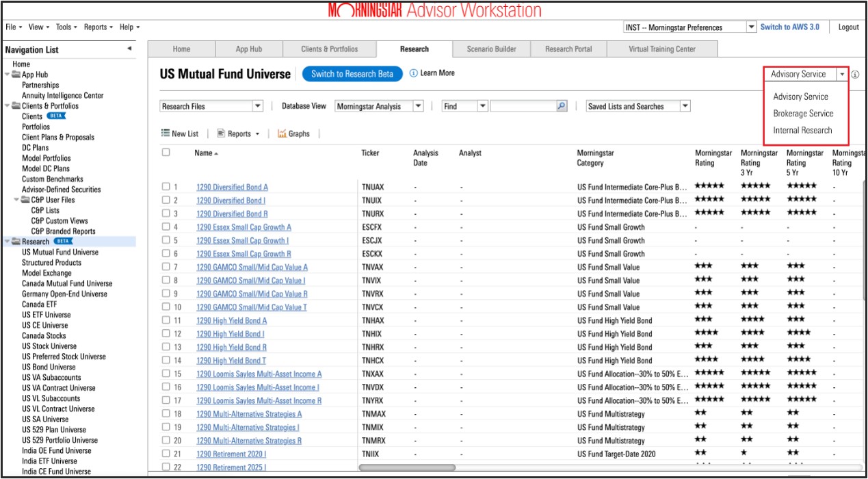This screenshot has height=479, width=868.
Task: Click the info icon beside Advisory Service
Action: click(855, 74)
